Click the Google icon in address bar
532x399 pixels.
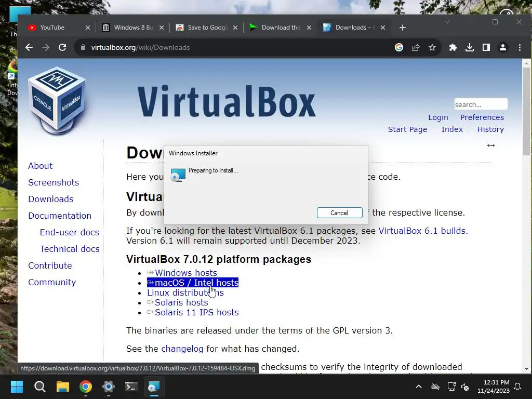(399, 47)
